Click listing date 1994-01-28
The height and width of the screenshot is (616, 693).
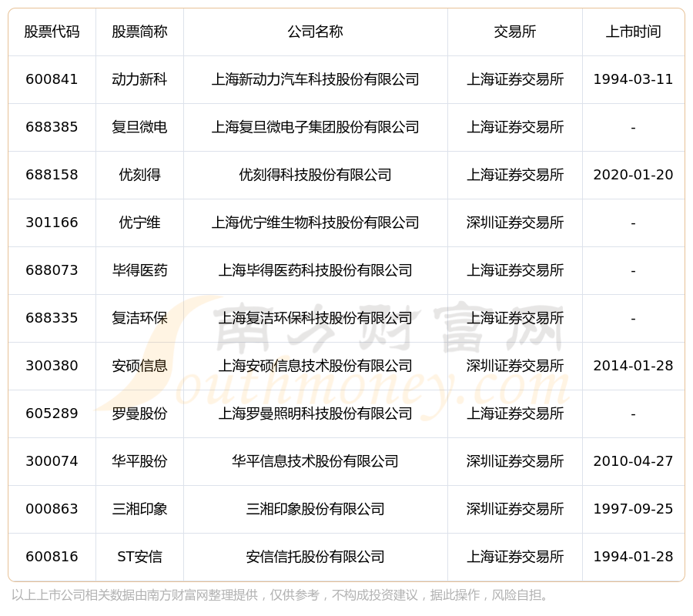pos(634,557)
